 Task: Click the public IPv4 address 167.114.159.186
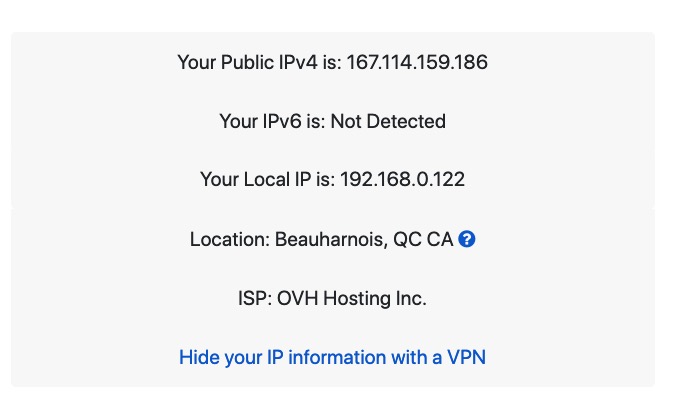417,62
